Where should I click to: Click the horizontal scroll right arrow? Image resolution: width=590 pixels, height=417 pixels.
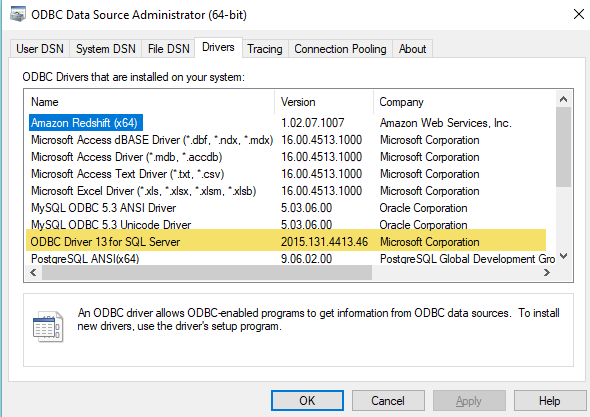pos(547,272)
